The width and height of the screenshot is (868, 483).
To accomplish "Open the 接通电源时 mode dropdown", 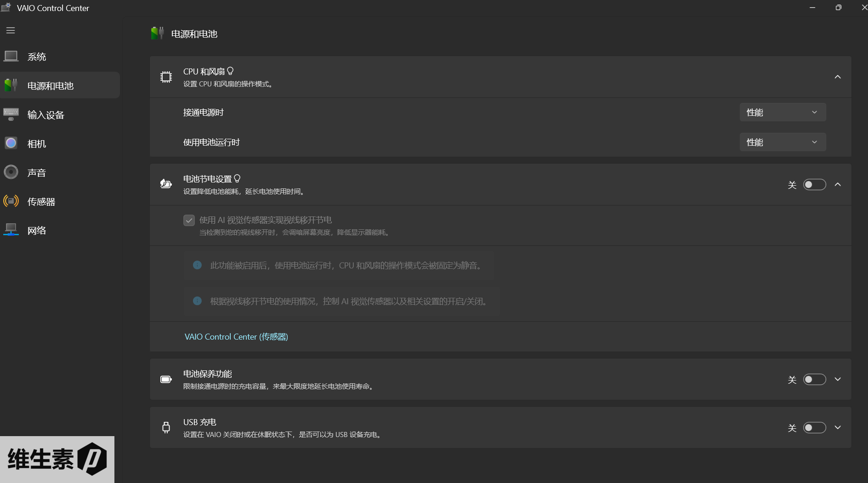I will pos(783,113).
